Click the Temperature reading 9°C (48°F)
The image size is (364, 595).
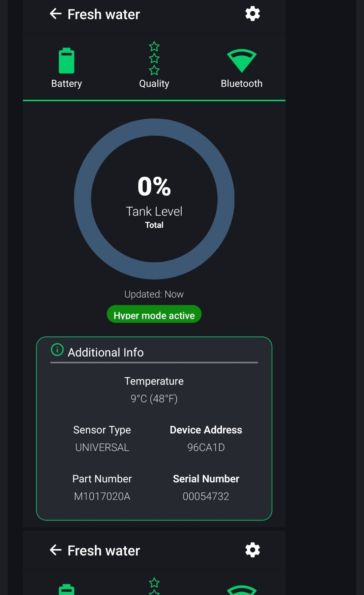click(x=154, y=399)
